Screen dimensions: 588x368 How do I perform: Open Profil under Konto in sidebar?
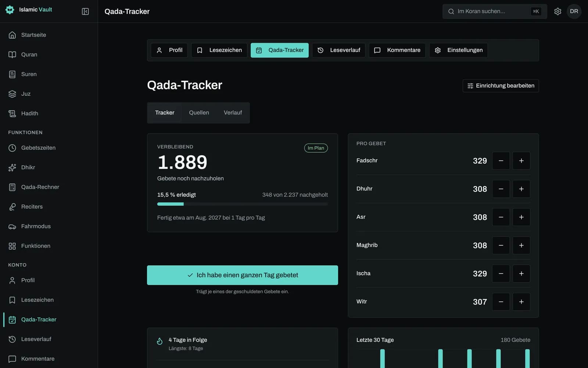pyautogui.click(x=49, y=280)
